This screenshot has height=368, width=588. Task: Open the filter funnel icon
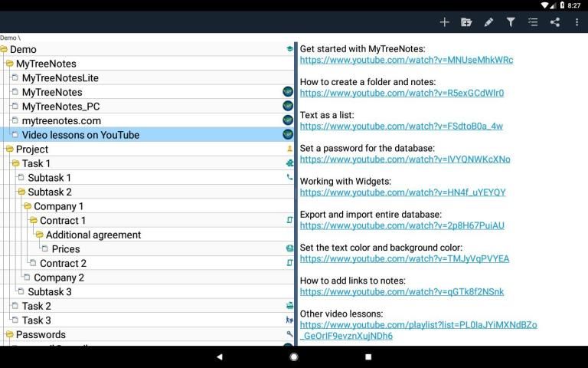click(x=511, y=22)
